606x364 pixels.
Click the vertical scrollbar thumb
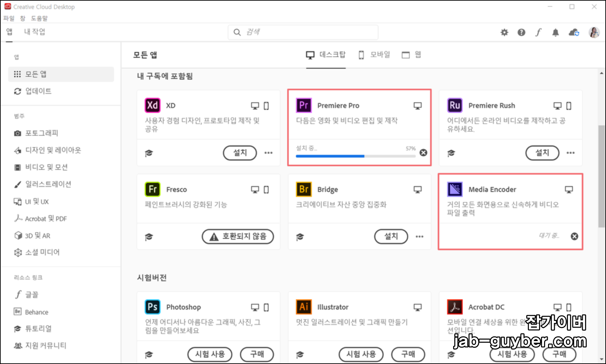(602, 177)
